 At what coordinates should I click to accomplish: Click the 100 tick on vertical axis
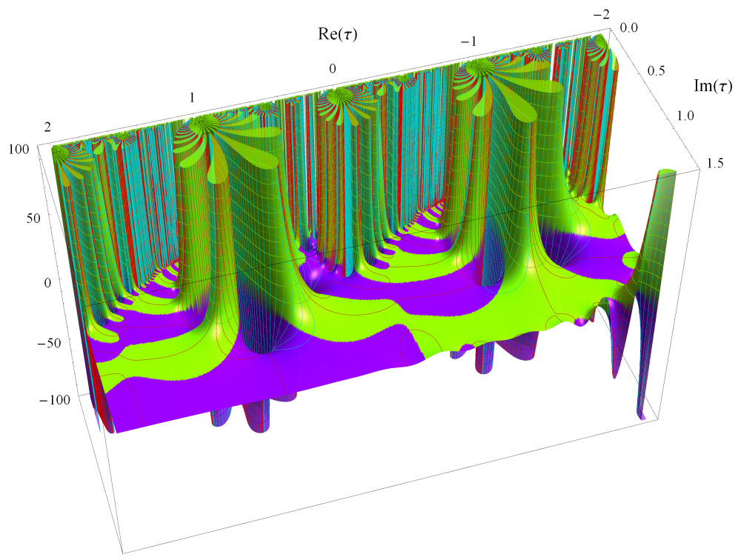pyautogui.click(x=19, y=148)
